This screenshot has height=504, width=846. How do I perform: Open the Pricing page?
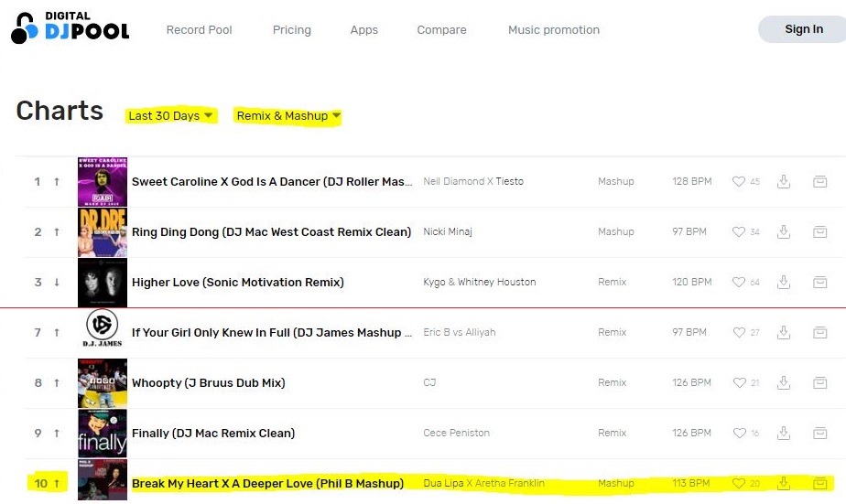point(292,29)
